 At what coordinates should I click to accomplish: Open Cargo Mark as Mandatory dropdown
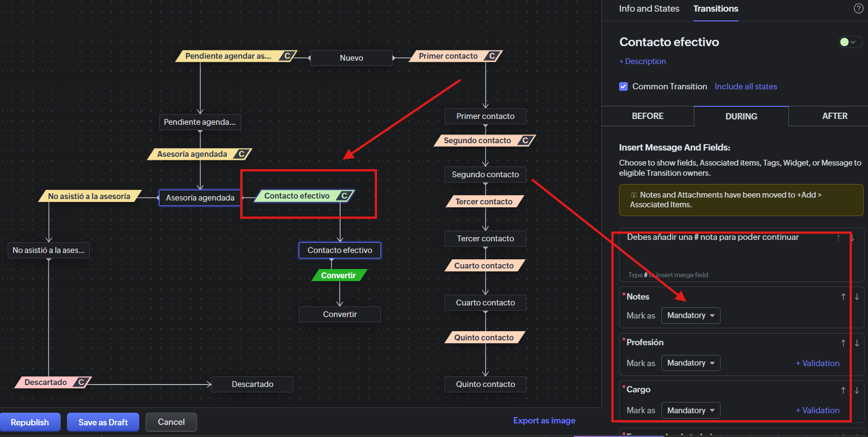(x=690, y=411)
